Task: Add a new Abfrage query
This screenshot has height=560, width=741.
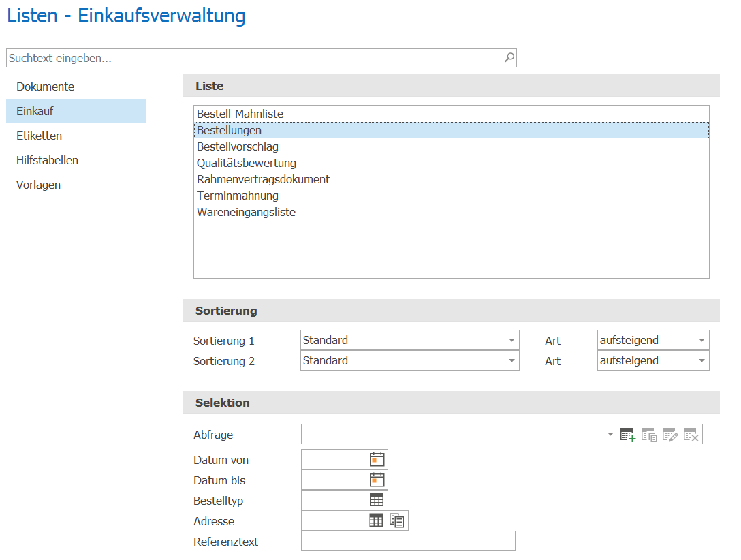Action: [x=627, y=434]
